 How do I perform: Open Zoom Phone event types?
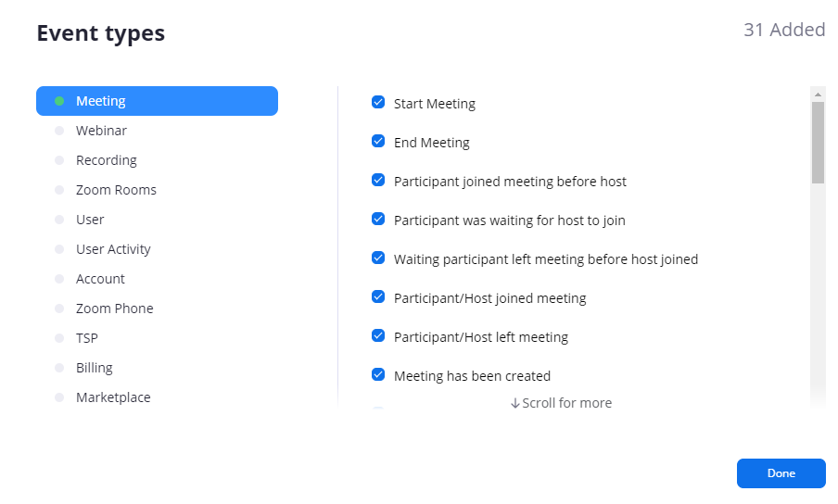click(x=114, y=309)
